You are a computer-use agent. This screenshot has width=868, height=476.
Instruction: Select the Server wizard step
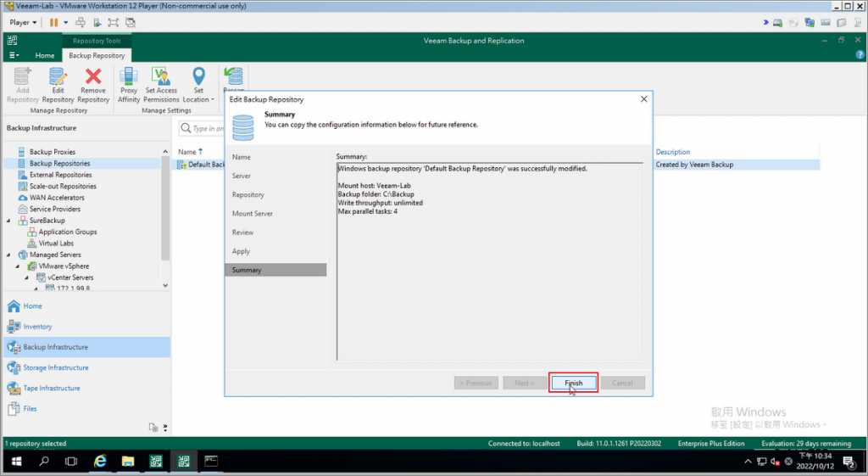(x=242, y=176)
